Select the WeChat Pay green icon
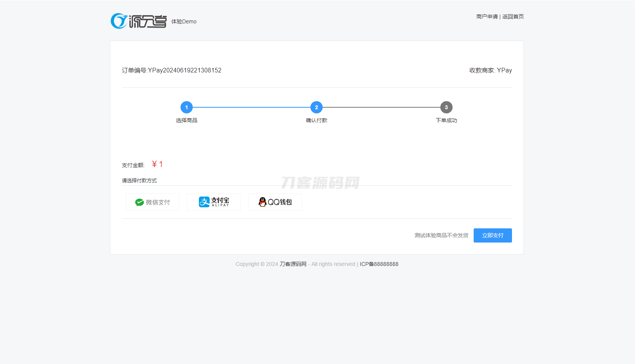This screenshot has width=635, height=364. (140, 202)
